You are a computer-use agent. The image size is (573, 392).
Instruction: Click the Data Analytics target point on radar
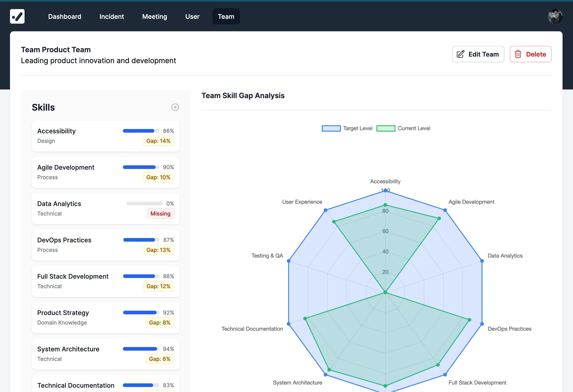pyautogui.click(x=482, y=261)
